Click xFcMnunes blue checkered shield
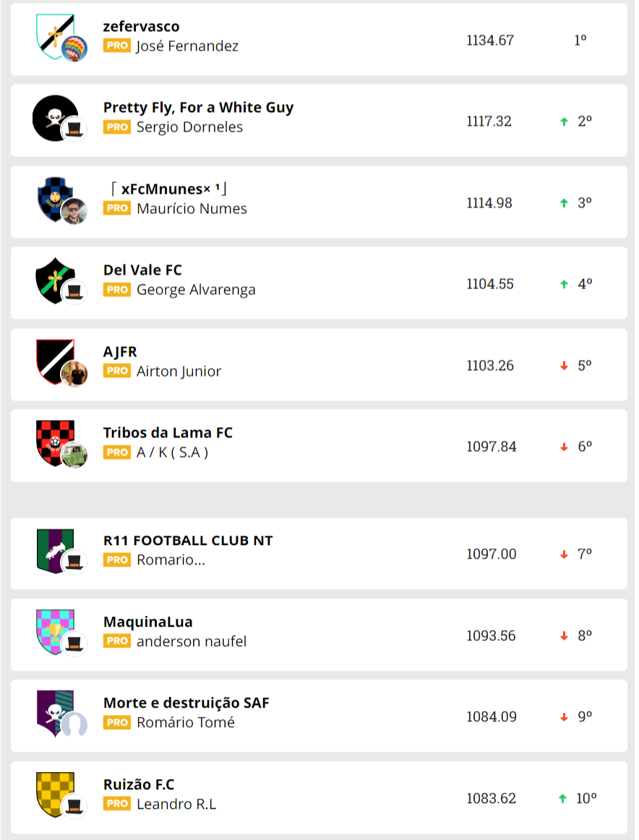This screenshot has width=639, height=840. coord(52,197)
